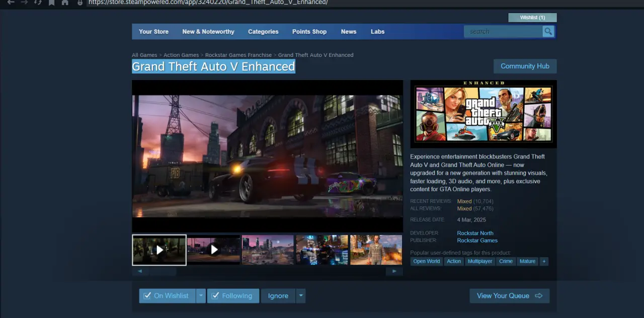Click the All Games breadcrumb link
Screen dimensions: 644x318
[144, 55]
